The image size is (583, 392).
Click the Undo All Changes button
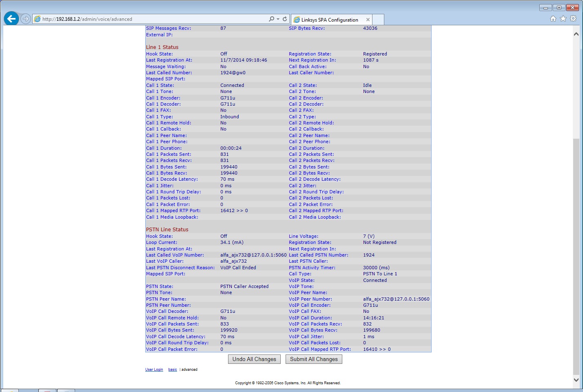point(254,359)
